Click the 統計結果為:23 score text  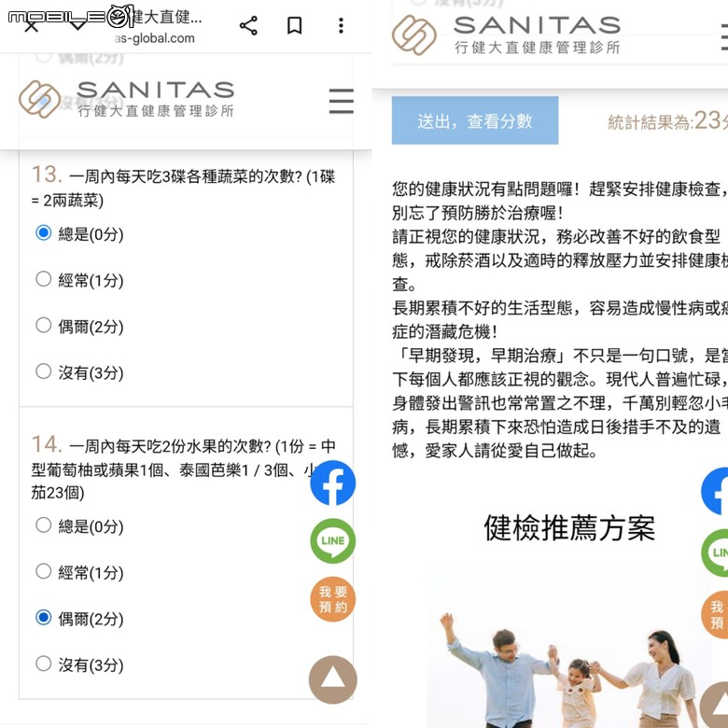point(667,120)
